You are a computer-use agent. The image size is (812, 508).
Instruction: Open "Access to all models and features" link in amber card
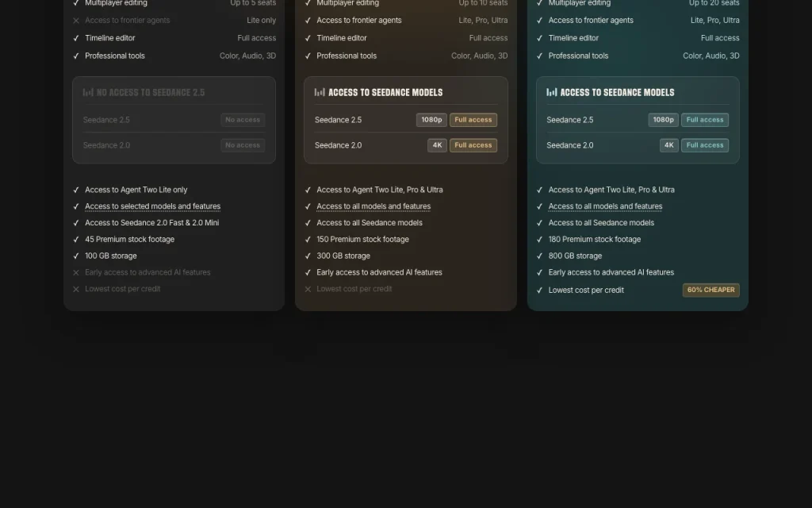(373, 206)
